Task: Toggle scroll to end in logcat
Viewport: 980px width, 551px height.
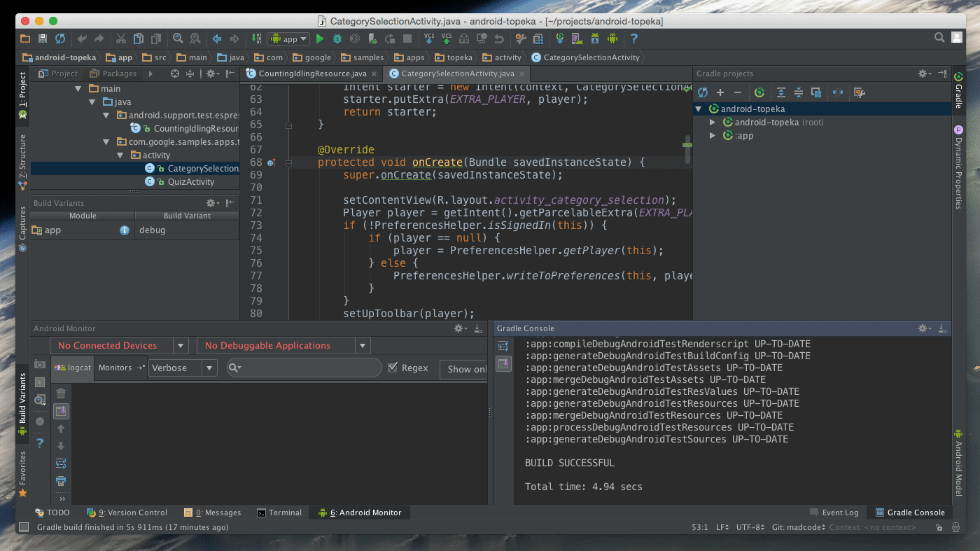Action: (x=61, y=411)
